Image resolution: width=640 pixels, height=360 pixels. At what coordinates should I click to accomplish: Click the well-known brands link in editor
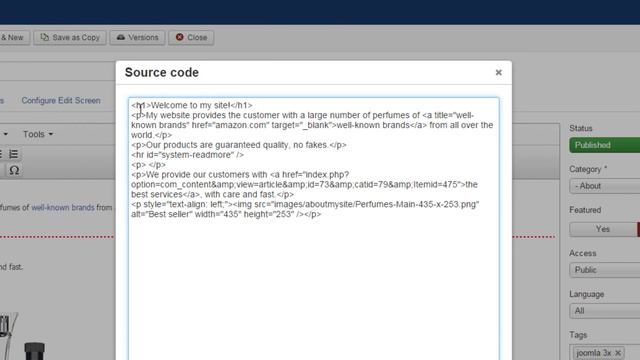point(63,207)
